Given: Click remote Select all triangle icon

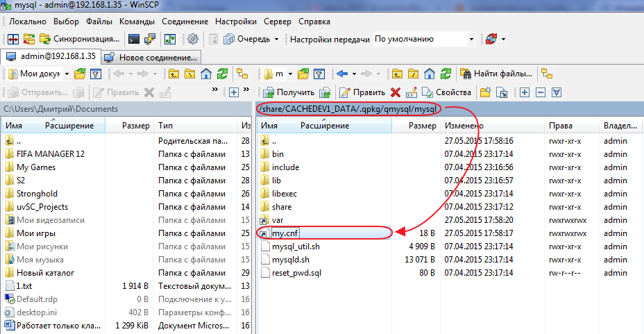Looking at the screenshot, I should (x=557, y=92).
